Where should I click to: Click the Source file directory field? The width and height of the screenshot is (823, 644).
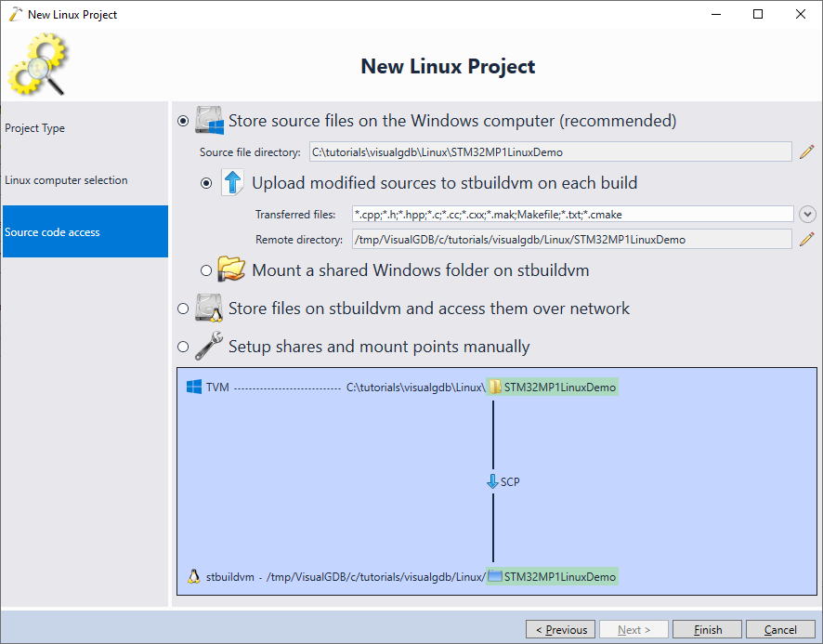(x=550, y=151)
